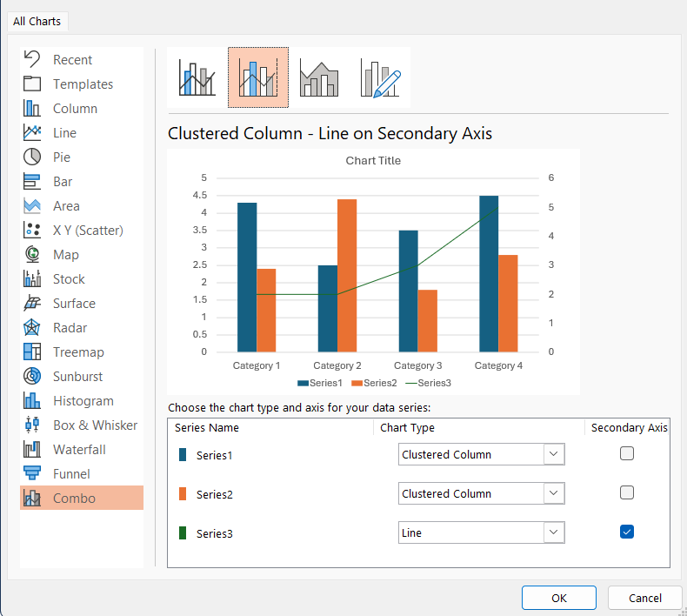Choose the Column chart type icon
This screenshot has width=687, height=616.
[32, 108]
